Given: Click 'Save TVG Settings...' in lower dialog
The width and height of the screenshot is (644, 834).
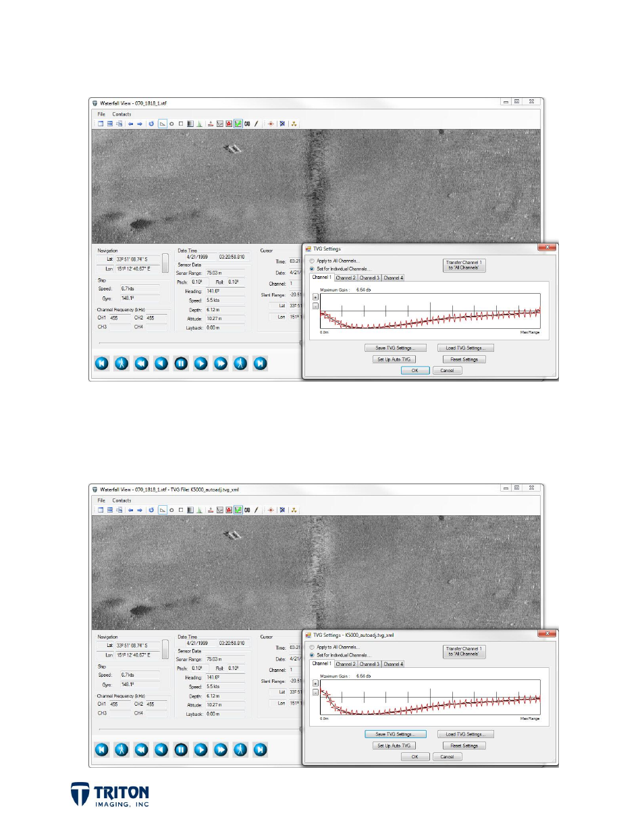Looking at the screenshot, I should click(x=397, y=734).
